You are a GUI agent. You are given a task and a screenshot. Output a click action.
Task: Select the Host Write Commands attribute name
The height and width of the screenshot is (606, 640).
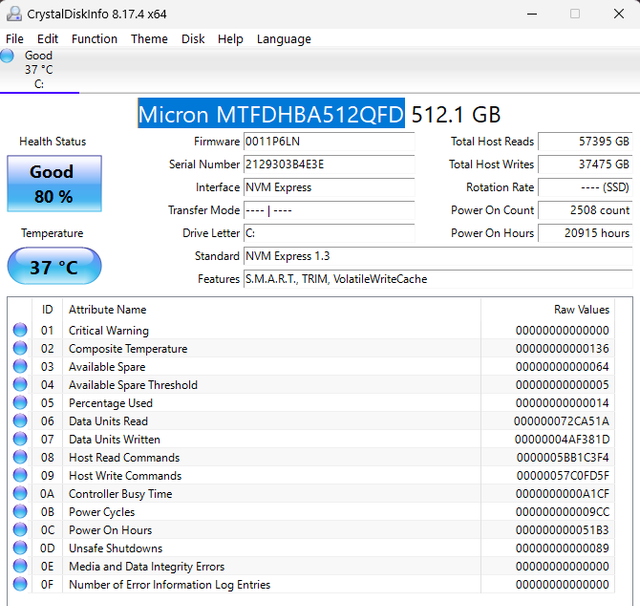coord(125,476)
